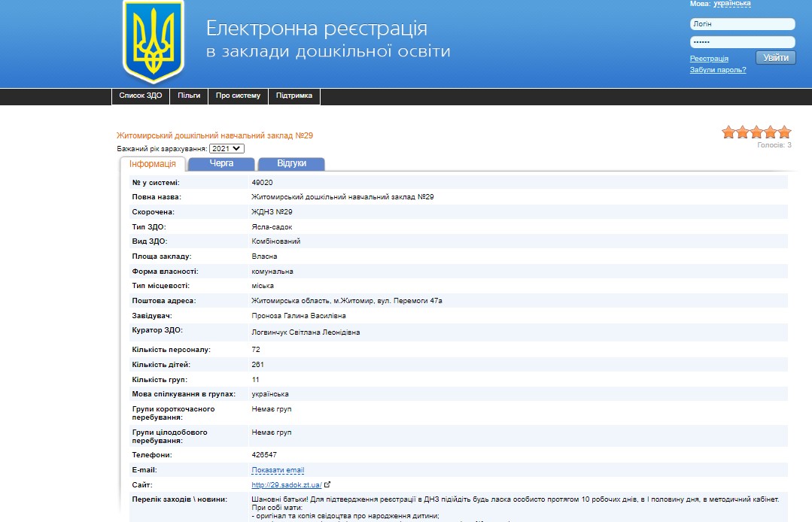Rate with the fourth star
The image size is (812, 522).
click(771, 132)
